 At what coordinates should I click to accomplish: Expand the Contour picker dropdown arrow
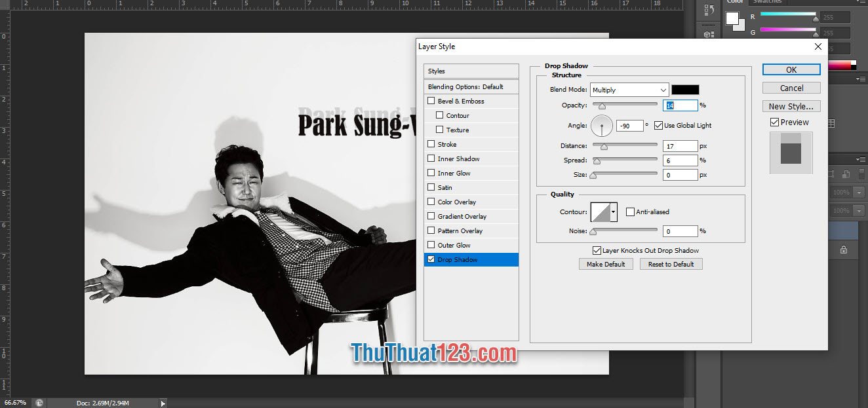[614, 212]
